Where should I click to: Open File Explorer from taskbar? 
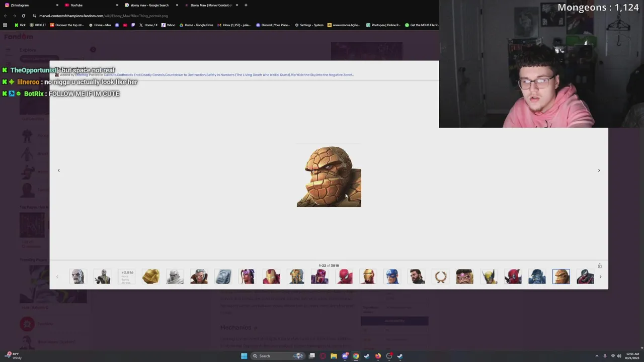coord(334,356)
